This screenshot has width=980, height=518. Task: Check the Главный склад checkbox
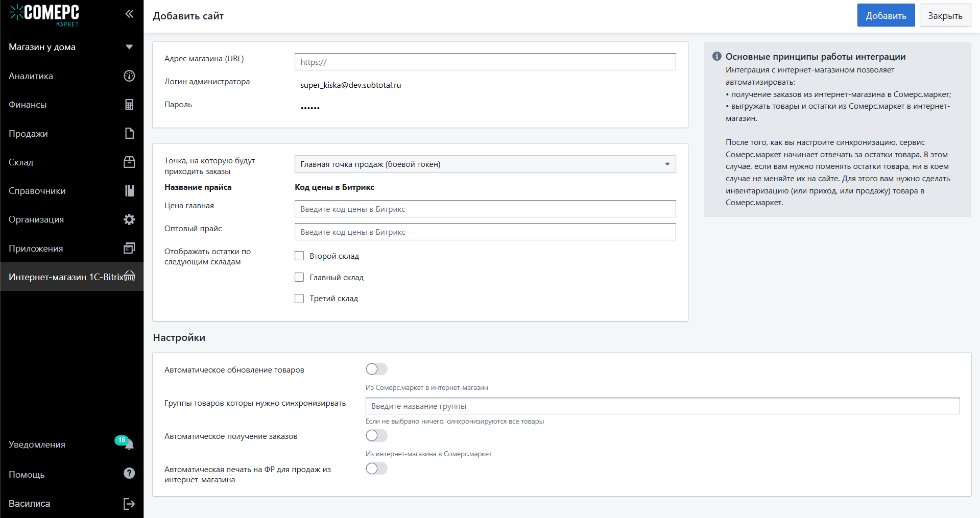click(299, 277)
